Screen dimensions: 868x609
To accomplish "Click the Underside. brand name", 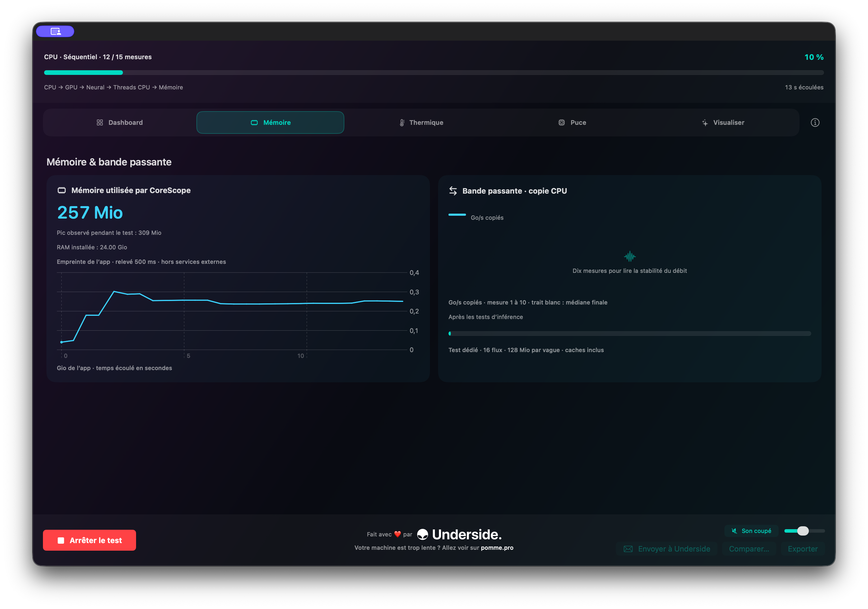I will [x=467, y=534].
